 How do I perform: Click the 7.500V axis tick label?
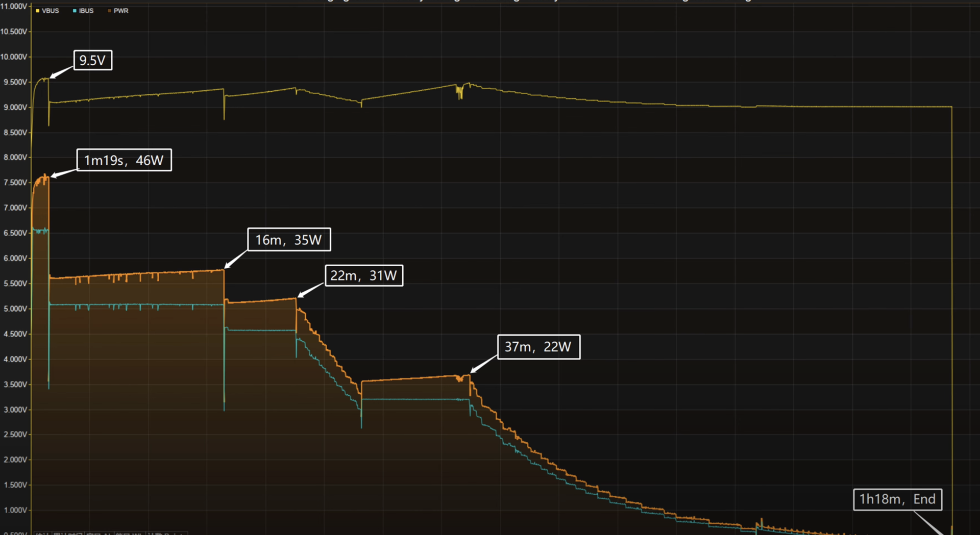click(15, 183)
